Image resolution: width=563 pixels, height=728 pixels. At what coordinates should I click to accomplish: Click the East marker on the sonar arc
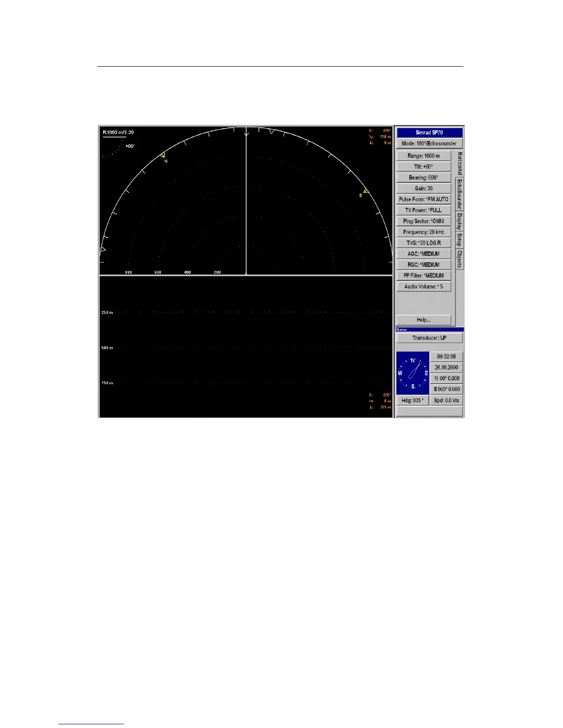pos(364,193)
